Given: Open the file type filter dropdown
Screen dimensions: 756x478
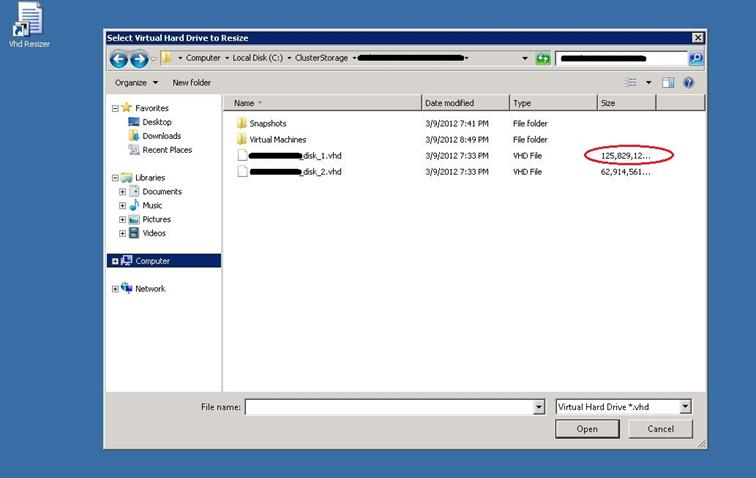Looking at the screenshot, I should (685, 407).
